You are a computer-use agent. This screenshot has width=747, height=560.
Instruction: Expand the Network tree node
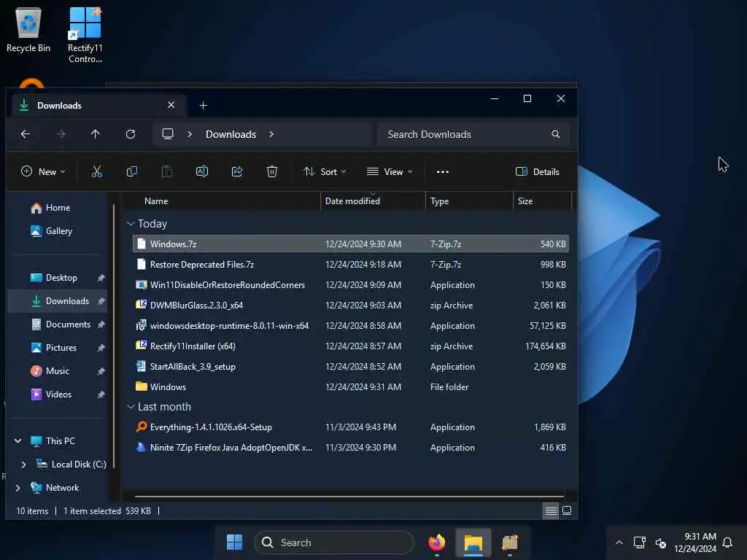(x=18, y=488)
